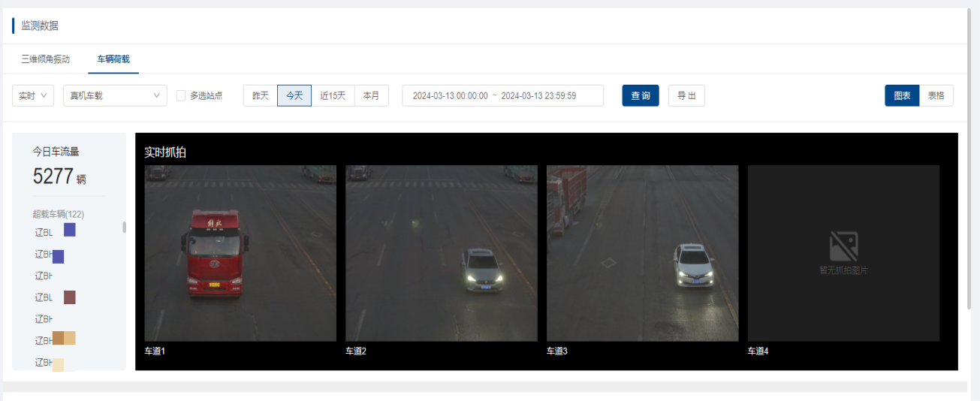Select the 本月 time range option
Screen dimensions: 980x401
tap(371, 95)
